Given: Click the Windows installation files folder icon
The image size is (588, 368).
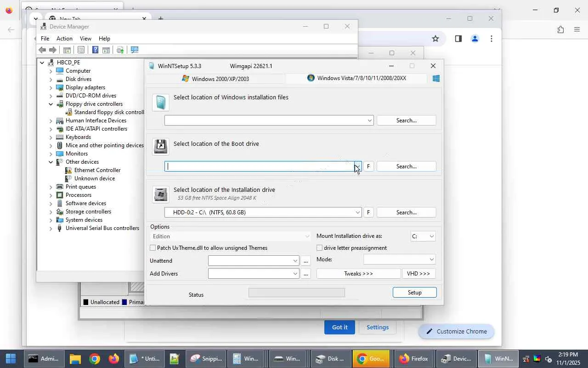Looking at the screenshot, I should point(161,102).
